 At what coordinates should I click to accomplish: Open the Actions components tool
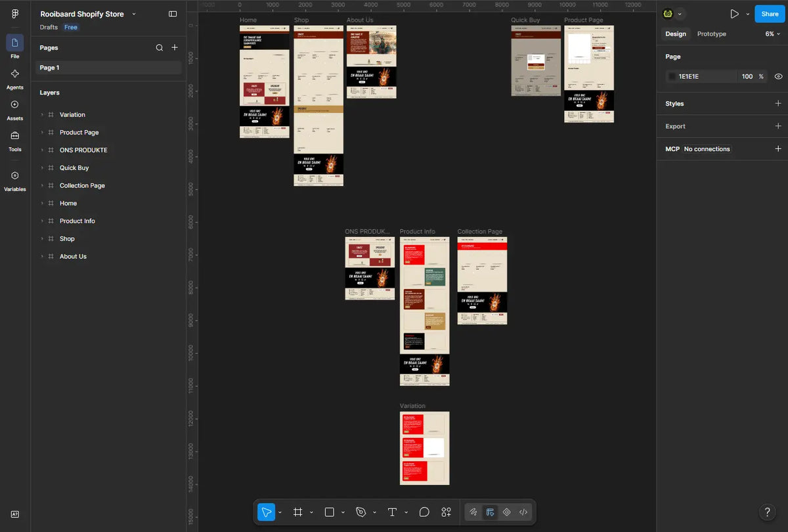(447, 512)
